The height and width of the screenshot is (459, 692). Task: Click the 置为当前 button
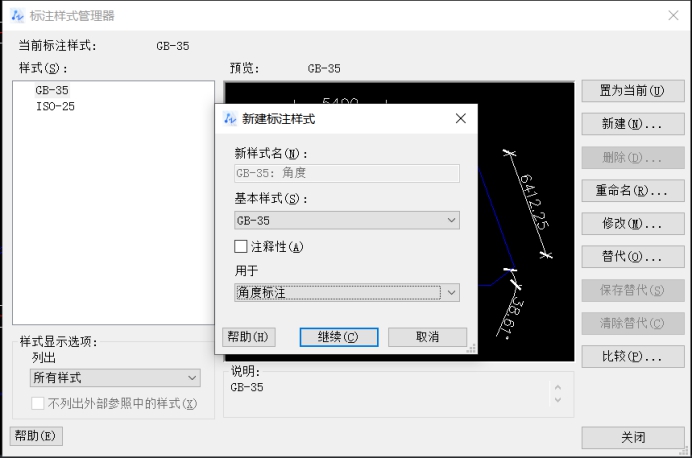point(632,91)
